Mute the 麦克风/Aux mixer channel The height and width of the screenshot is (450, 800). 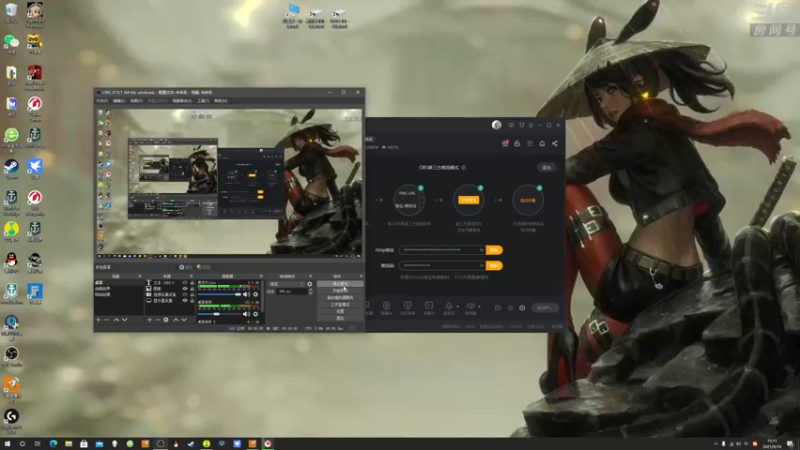[x=246, y=294]
